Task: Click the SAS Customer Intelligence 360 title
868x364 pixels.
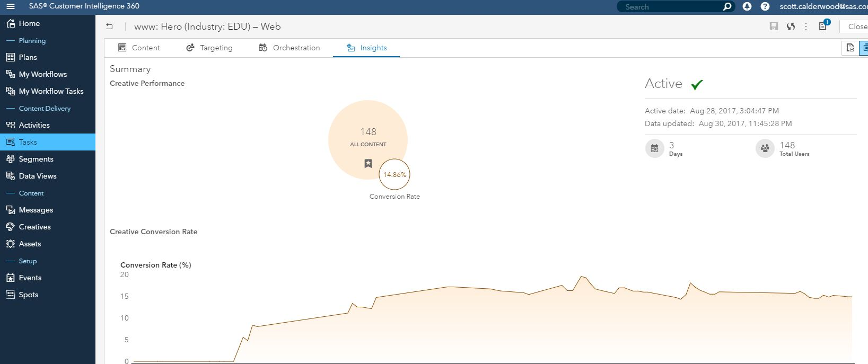Action: pyautogui.click(x=84, y=6)
